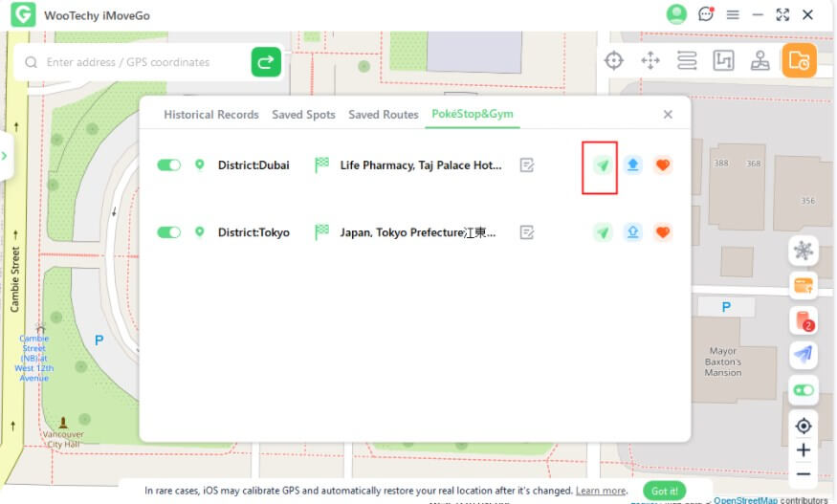Switch to the Saved Routes tab
This screenshot has height=504, width=837.
pos(383,115)
